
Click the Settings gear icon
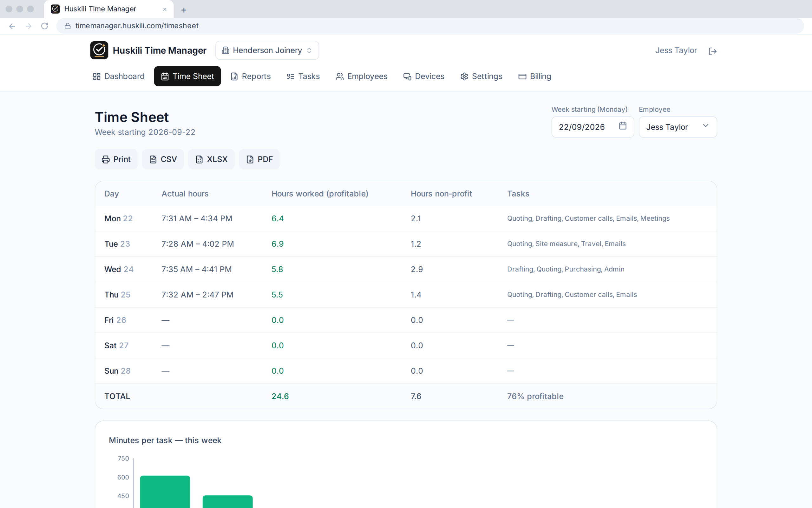coord(464,77)
